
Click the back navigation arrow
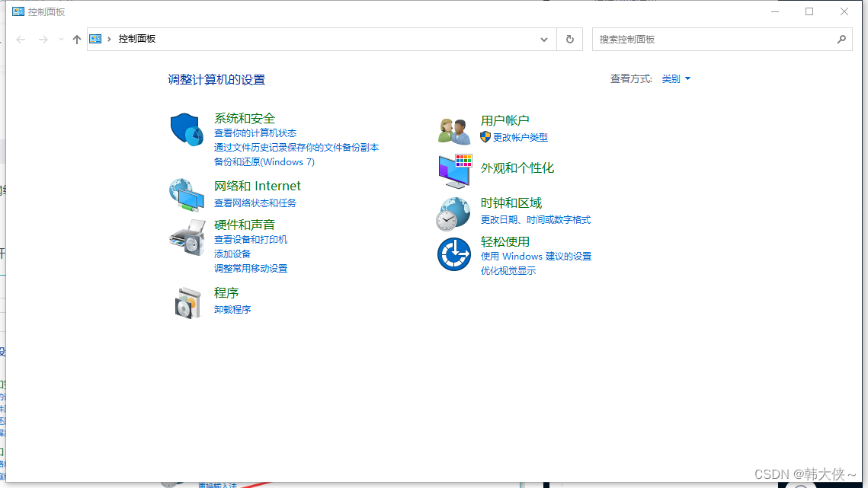[20, 39]
